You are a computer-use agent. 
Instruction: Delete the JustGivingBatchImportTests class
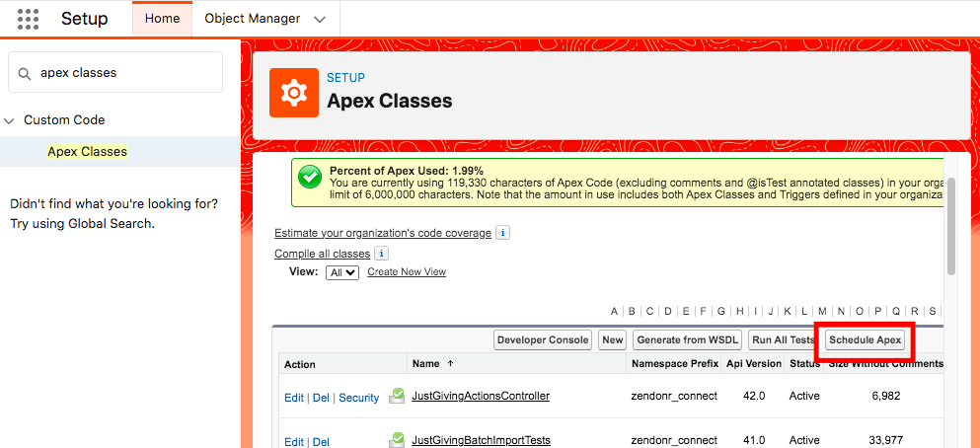(321, 442)
